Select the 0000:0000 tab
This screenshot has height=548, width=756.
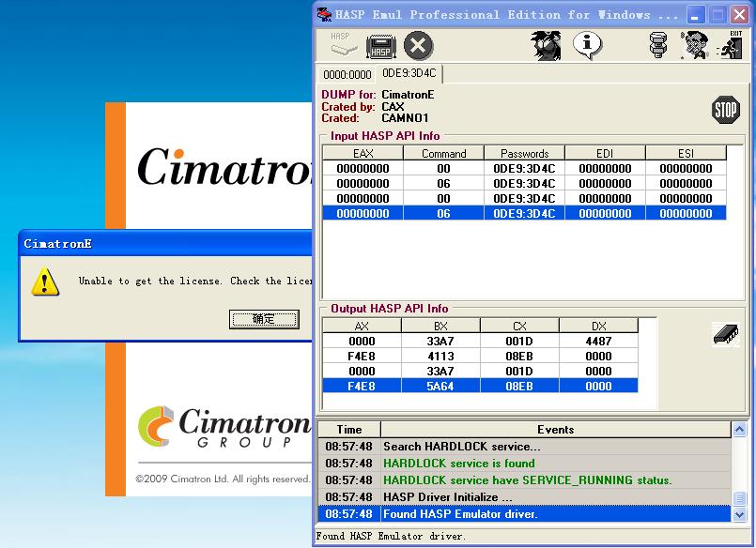(347, 75)
